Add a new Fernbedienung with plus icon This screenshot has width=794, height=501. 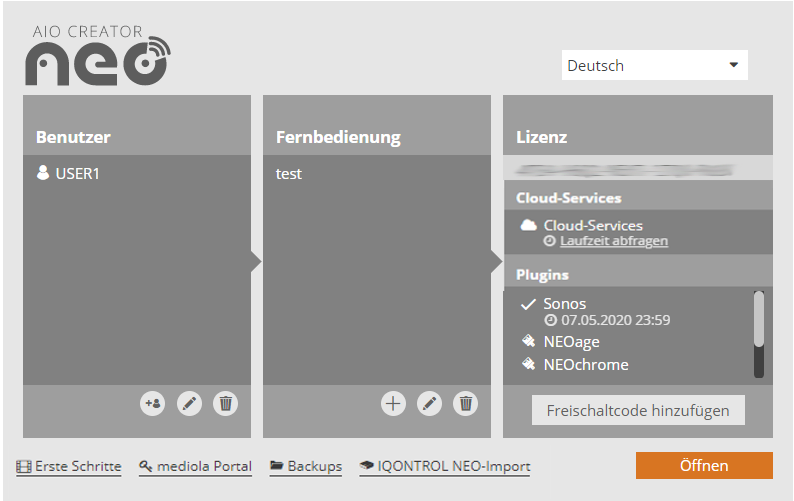(393, 404)
